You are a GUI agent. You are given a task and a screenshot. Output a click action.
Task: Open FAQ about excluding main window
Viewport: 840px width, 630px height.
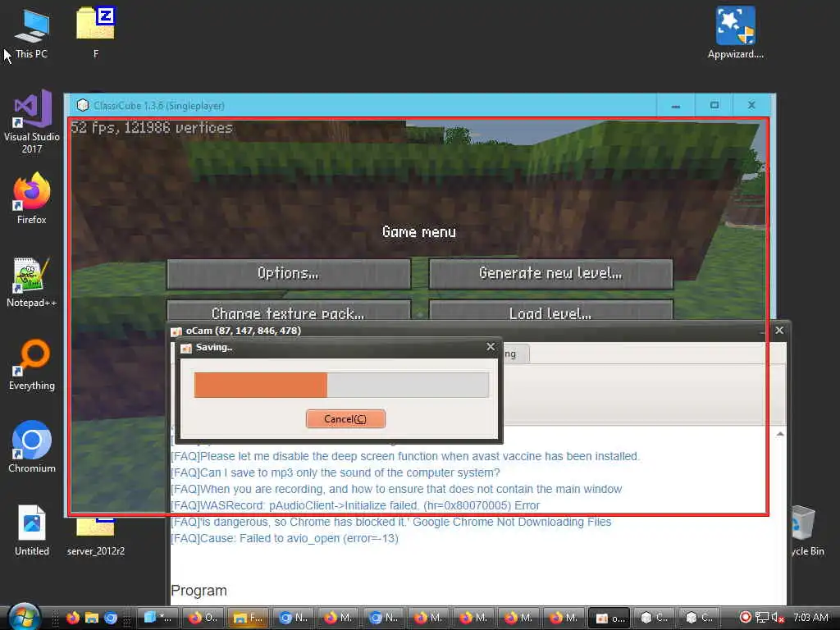[396, 489]
